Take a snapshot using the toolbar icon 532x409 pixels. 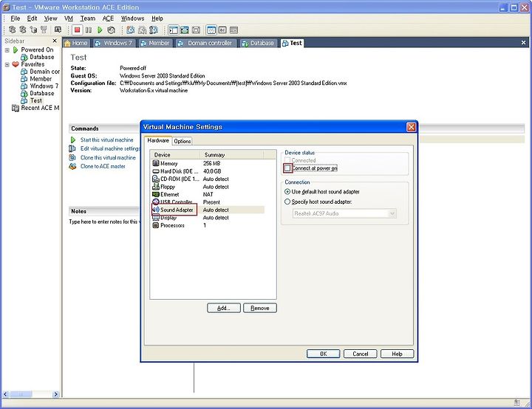tap(131, 30)
